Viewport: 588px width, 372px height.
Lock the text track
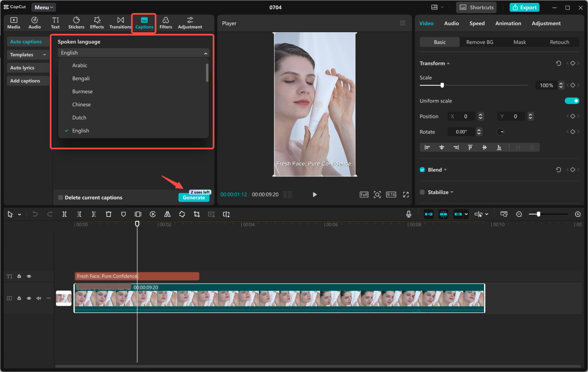(x=19, y=276)
